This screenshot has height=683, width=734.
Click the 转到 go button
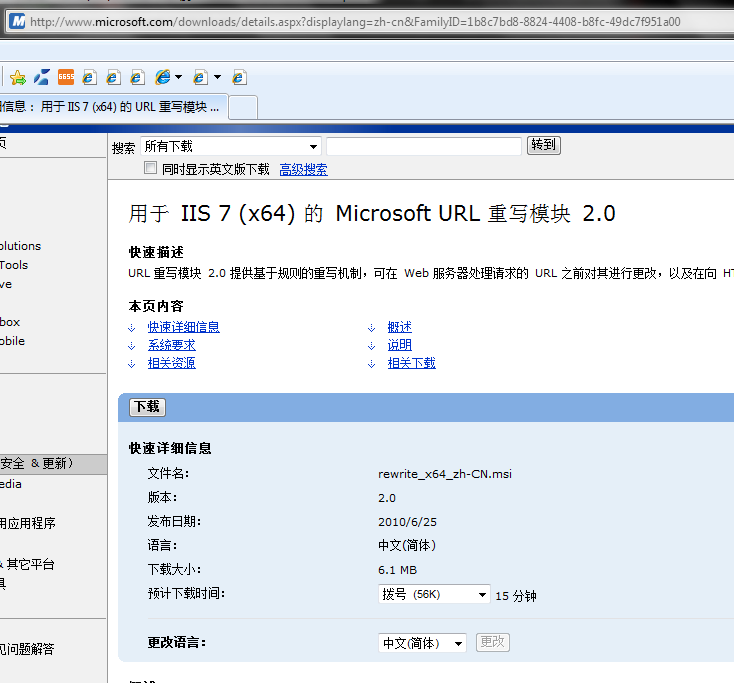(x=543, y=145)
